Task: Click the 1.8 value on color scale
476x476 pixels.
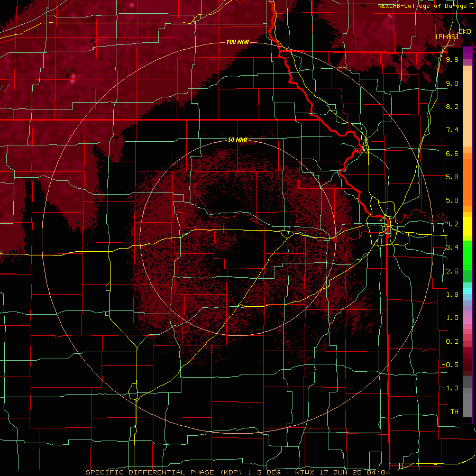Action: (452, 295)
